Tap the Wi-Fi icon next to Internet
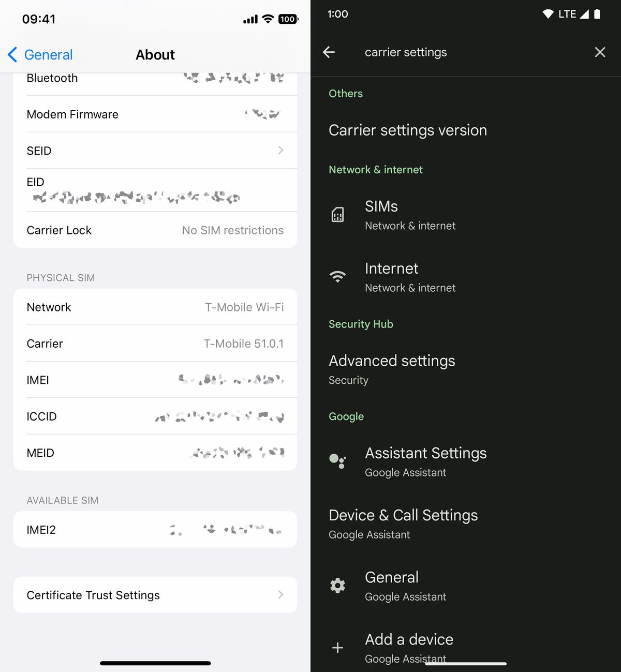 coord(337,277)
